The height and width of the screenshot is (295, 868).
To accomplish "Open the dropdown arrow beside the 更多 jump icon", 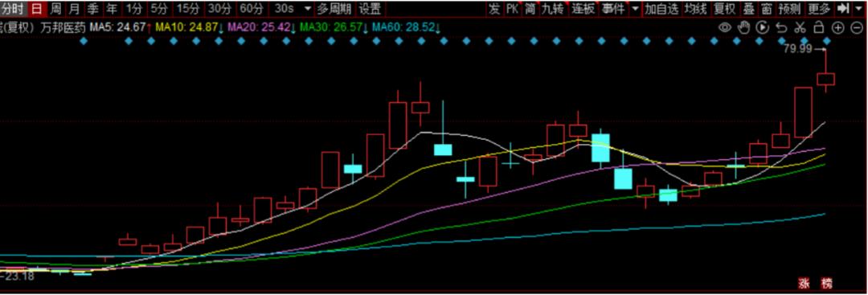I will (858, 8).
